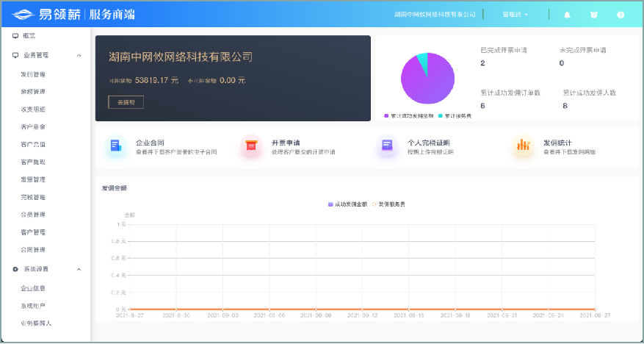Click the 易领薪 logo icon
Image resolution: width=644 pixels, height=344 pixels.
pyautogui.click(x=23, y=15)
